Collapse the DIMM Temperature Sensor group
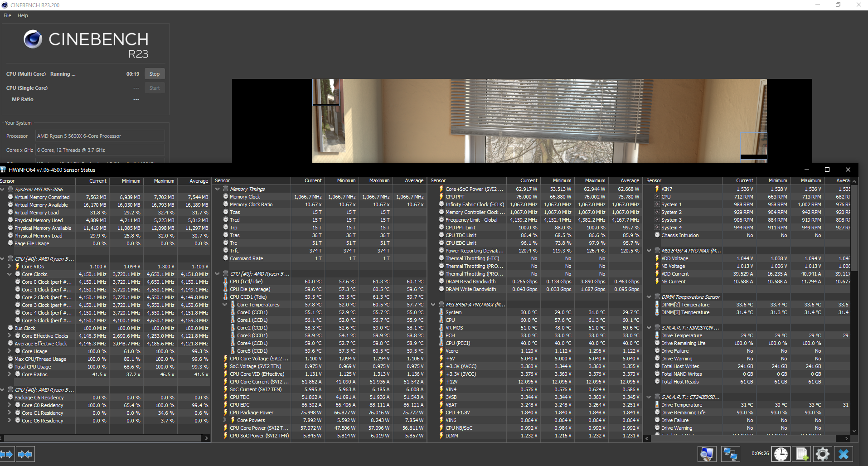 pyautogui.click(x=649, y=297)
